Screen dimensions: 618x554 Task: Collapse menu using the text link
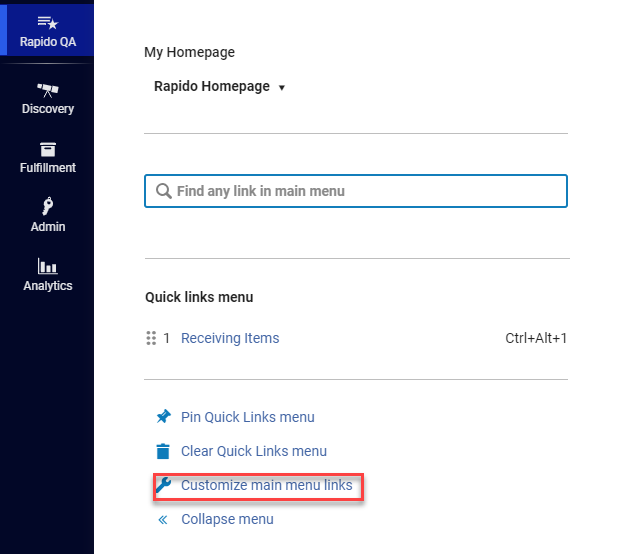[x=227, y=519]
